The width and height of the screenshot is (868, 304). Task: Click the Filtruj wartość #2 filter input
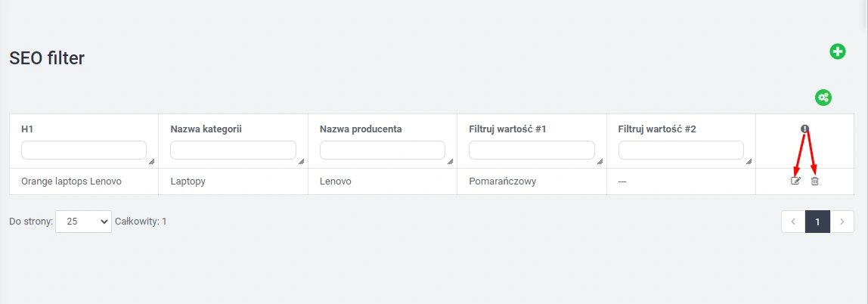click(x=680, y=150)
